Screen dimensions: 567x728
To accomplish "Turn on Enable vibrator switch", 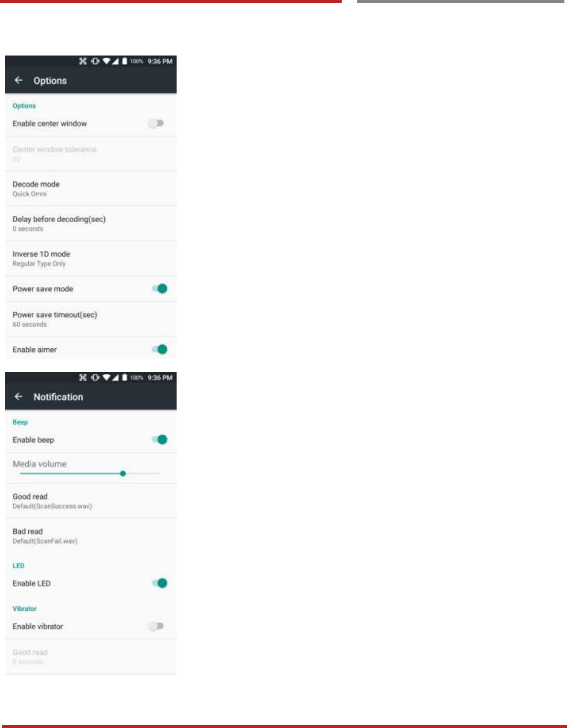I will point(156,626).
